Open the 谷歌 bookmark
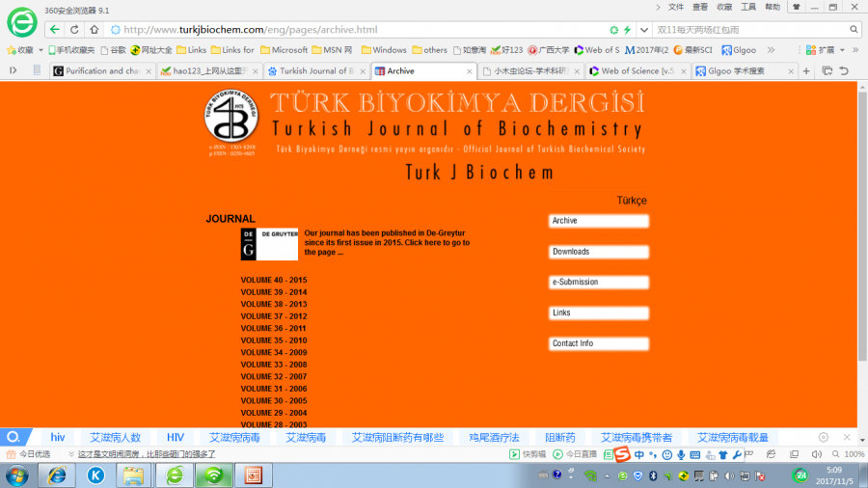The width and height of the screenshot is (868, 488). pos(114,50)
